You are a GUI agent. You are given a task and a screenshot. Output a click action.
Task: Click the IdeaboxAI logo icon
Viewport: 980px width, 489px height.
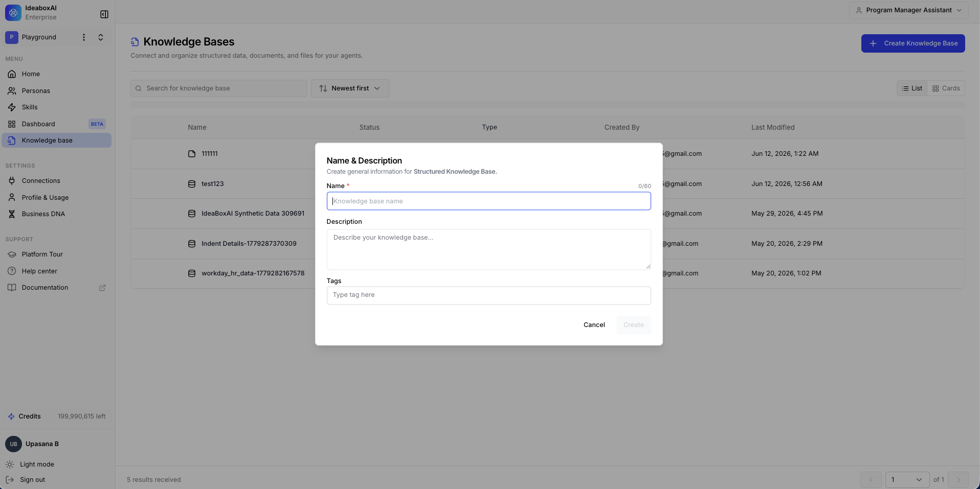coord(13,13)
